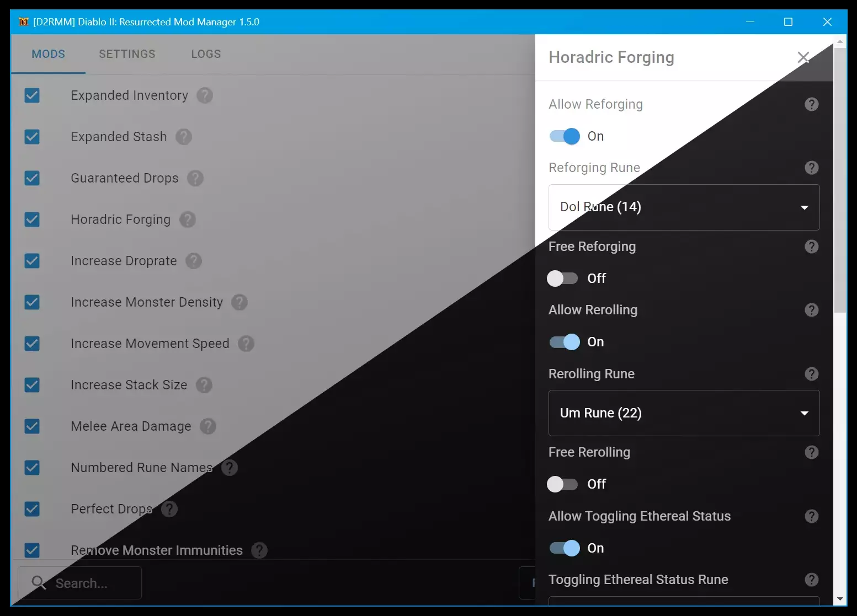Click help icon for Allow Toggling Ethereal Status
Image resolution: width=857 pixels, height=616 pixels.
[x=812, y=516]
